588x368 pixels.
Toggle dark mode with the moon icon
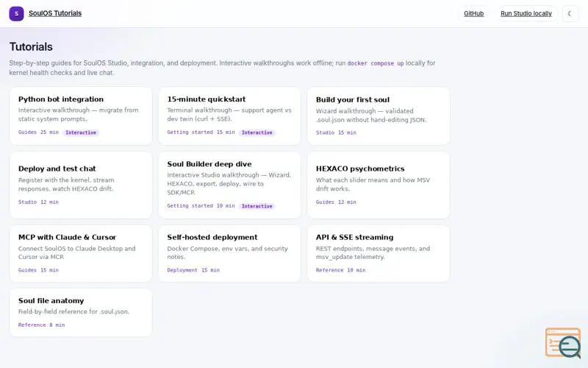click(570, 13)
